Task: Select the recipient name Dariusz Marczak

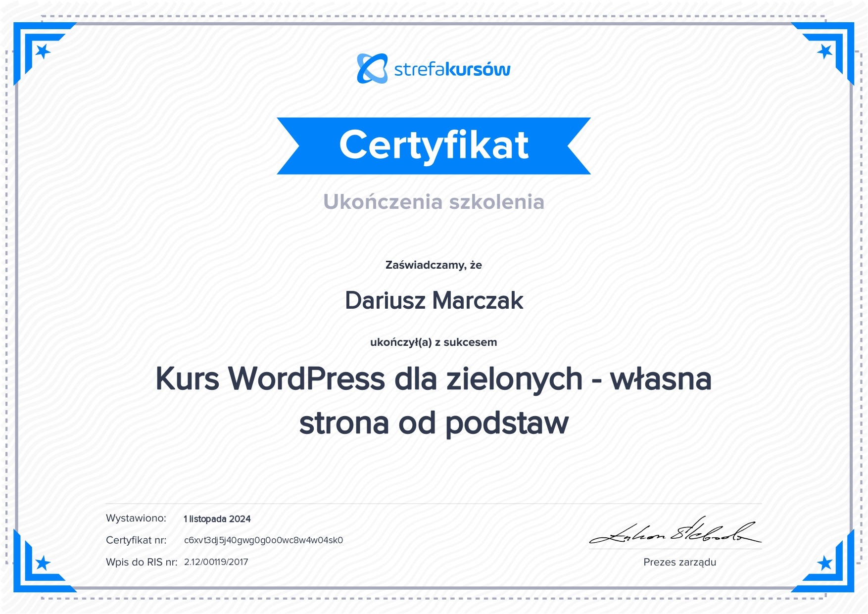Action: pyautogui.click(x=434, y=301)
